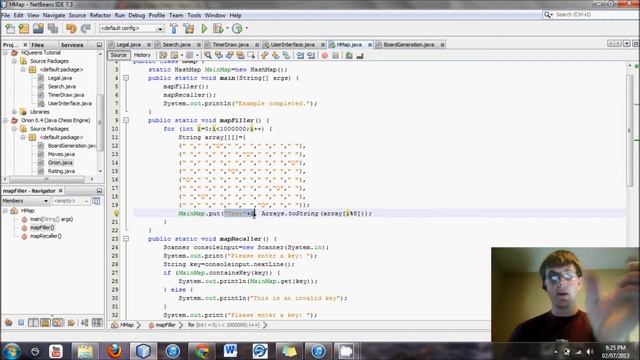Open the File menu
The height and width of the screenshot is (360, 640).
tap(6, 15)
